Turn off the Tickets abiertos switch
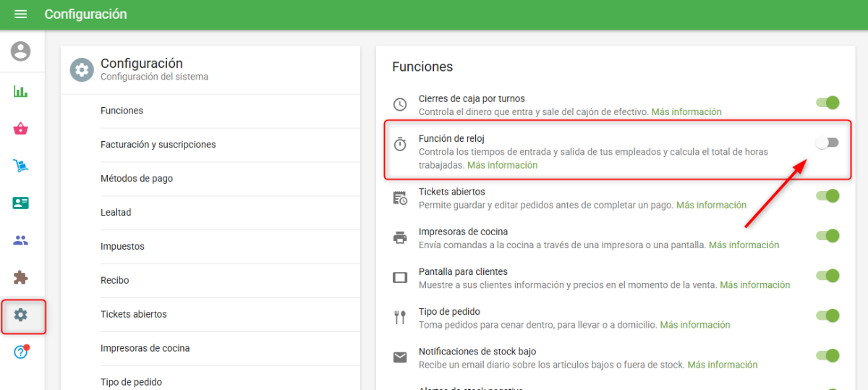This screenshot has height=390, width=868. point(827,195)
